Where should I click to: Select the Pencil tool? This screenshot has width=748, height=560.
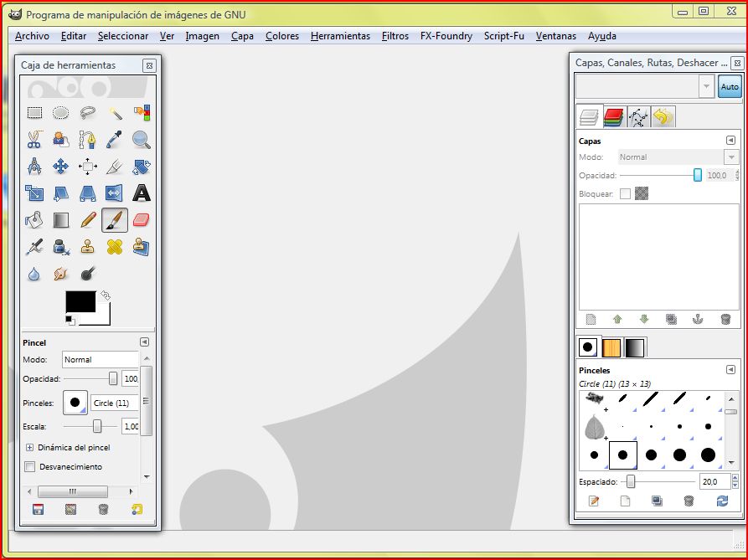click(88, 220)
